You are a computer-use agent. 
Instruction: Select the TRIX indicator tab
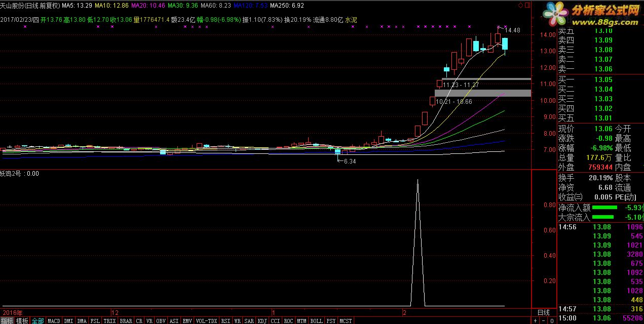(x=110, y=321)
